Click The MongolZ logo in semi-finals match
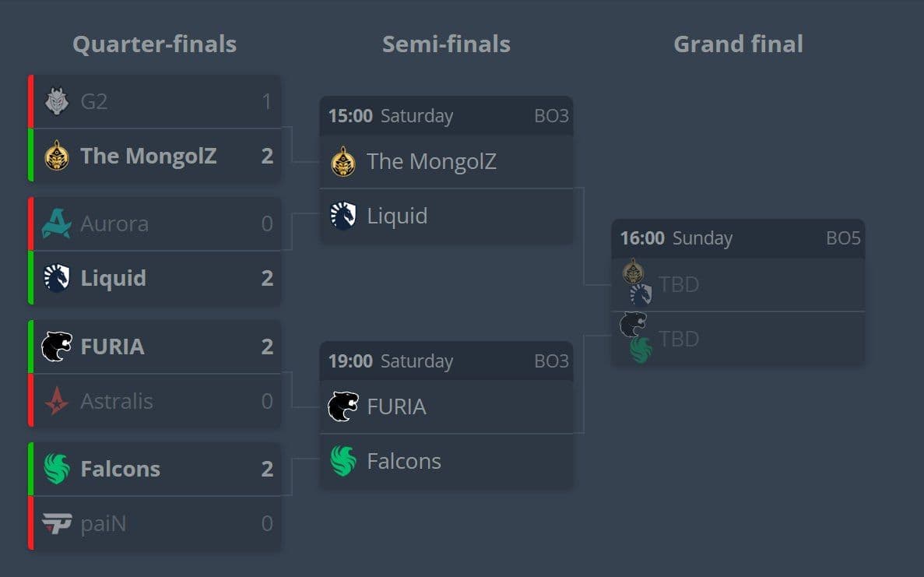The image size is (924, 577). 343,161
